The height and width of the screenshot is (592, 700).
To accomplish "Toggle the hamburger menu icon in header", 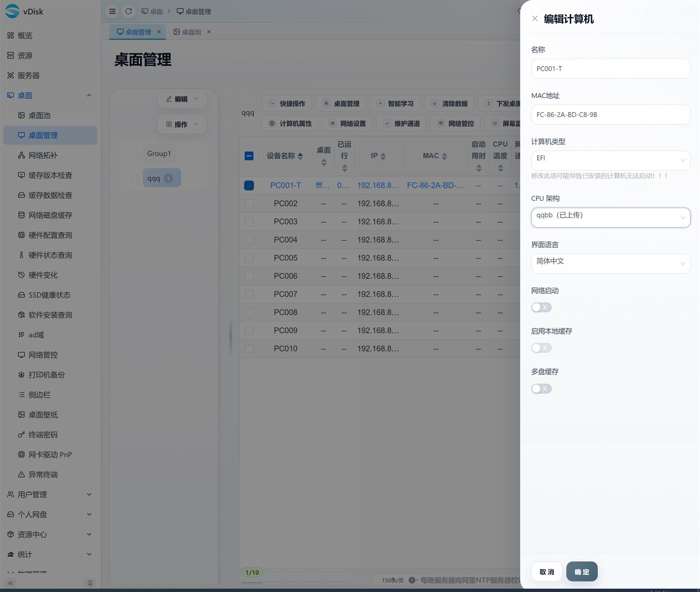I will click(112, 11).
